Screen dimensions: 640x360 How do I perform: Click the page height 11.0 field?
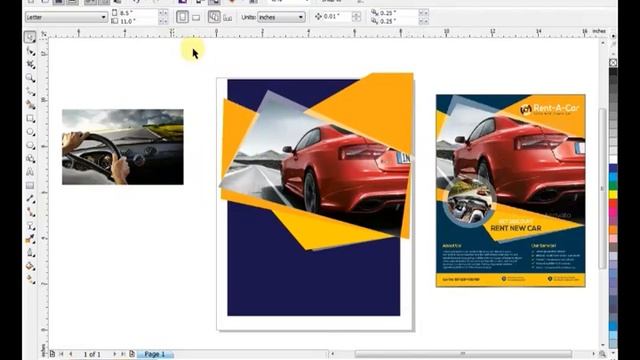(x=138, y=21)
